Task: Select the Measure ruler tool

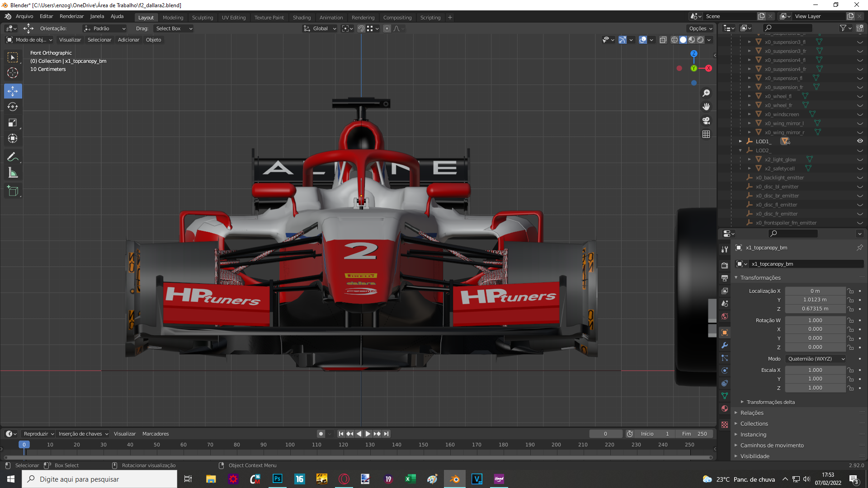Action: [x=13, y=173]
